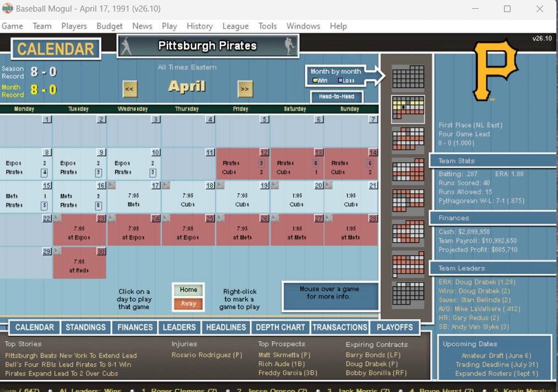Viewport: 558px width, 392px height.
Task: Go to previous month with << button
Action: [x=130, y=88]
